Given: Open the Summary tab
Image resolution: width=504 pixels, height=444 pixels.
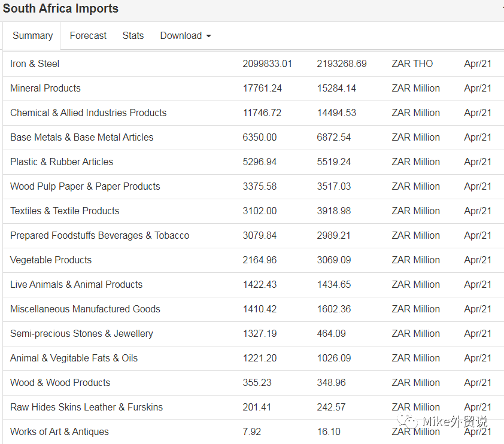Looking at the screenshot, I should [x=32, y=36].
